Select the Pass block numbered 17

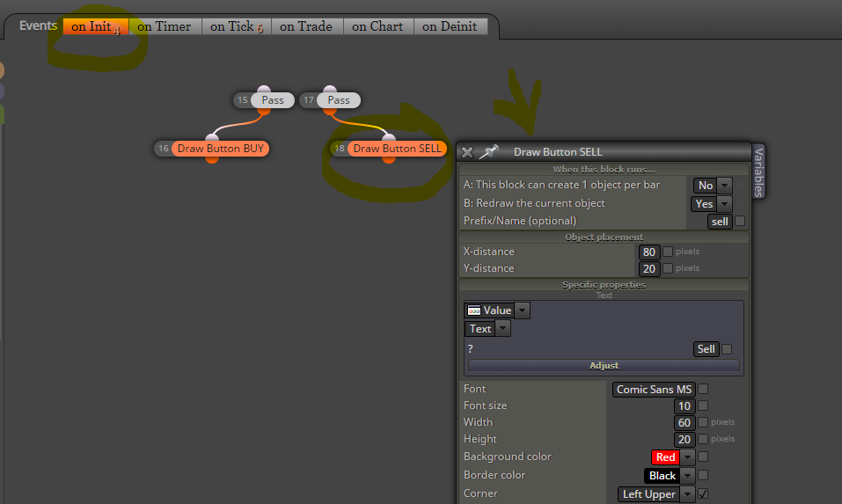[339, 100]
